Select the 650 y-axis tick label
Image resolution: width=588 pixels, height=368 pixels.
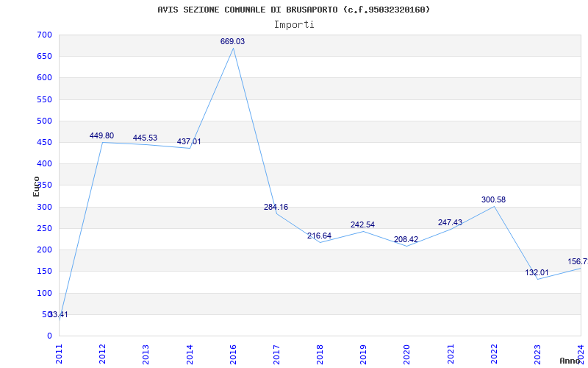coord(45,57)
